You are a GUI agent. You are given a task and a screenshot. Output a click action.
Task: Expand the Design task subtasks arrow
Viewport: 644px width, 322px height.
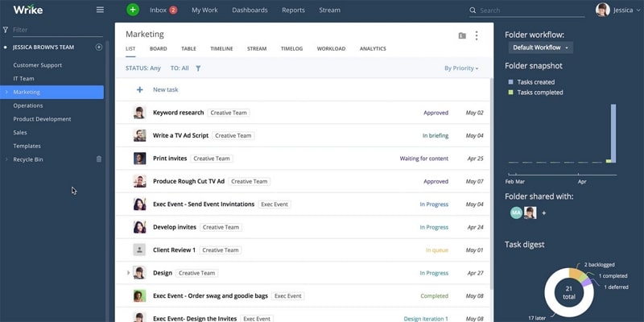tap(128, 273)
